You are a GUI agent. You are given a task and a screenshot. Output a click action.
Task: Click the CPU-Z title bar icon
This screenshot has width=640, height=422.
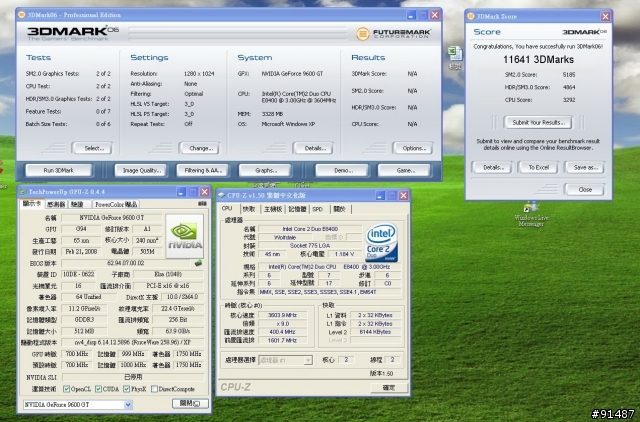222,195
